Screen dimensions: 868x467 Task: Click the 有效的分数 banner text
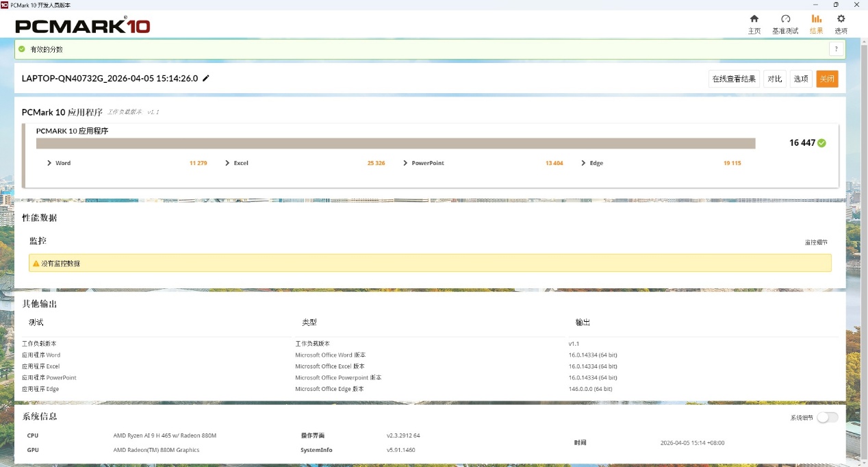pos(46,49)
